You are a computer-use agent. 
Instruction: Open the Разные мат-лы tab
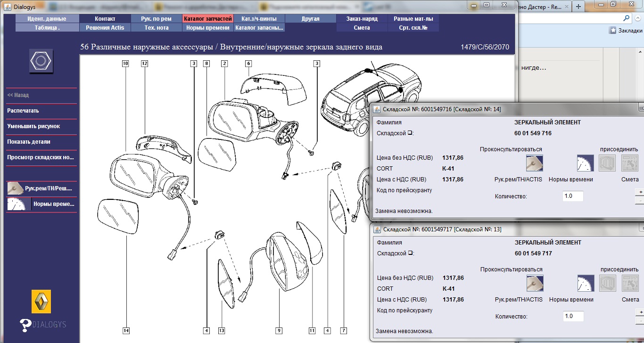point(413,19)
